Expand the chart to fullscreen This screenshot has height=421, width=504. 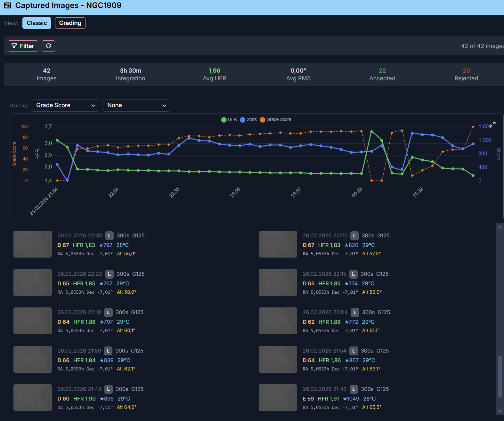tap(492, 125)
